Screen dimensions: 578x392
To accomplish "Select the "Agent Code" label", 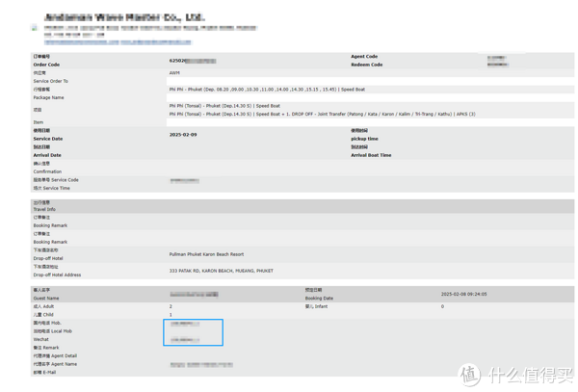I will point(364,57).
